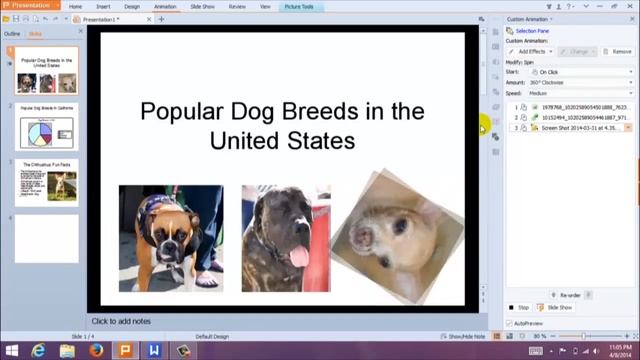Screen dimensions: 640x360
Task: Click the undo arrow icon
Action: coord(45,19)
